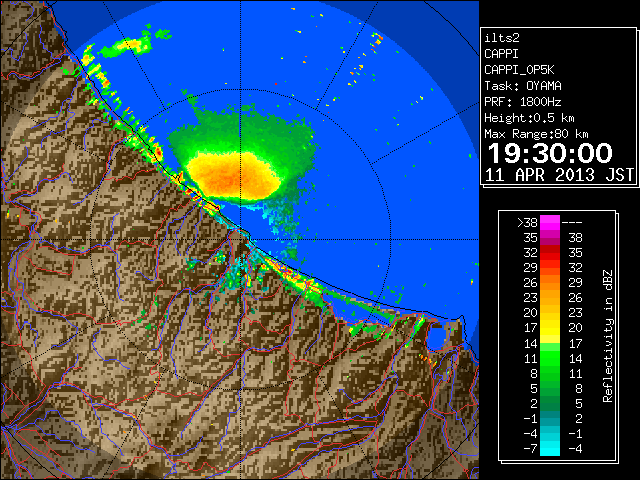Click the 'Task: OYAMA' line

tap(523, 86)
